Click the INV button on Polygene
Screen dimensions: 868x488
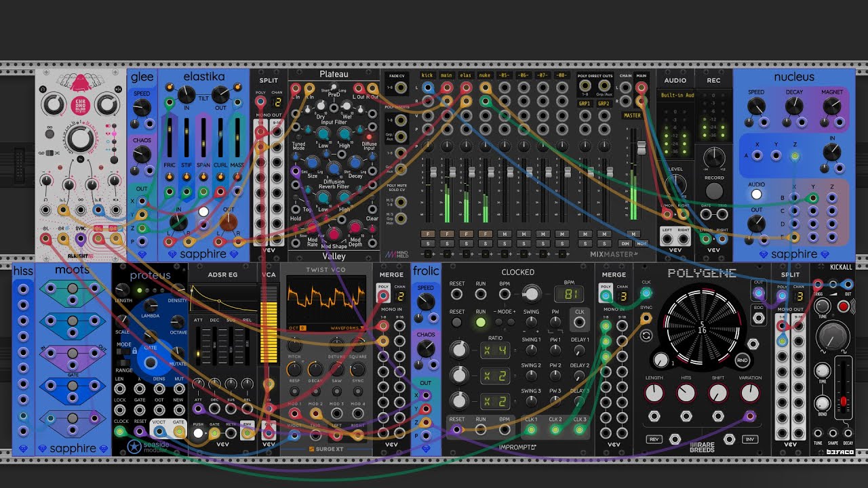750,439
